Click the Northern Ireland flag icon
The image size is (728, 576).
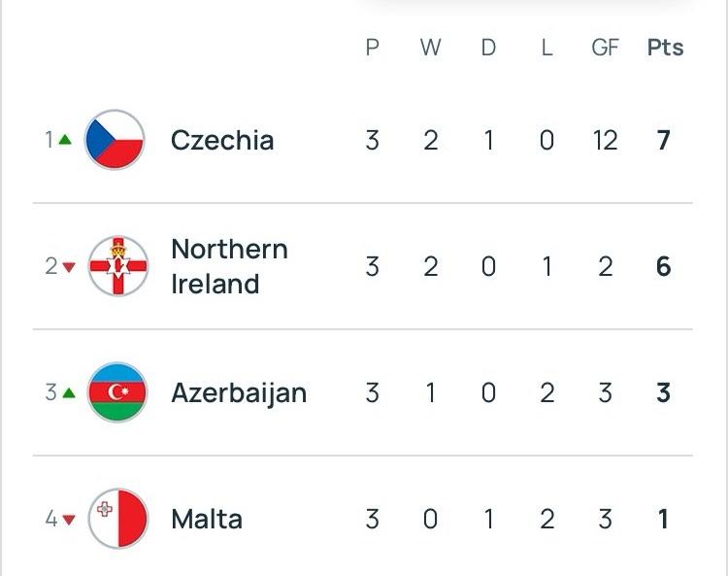pyautogui.click(x=117, y=266)
